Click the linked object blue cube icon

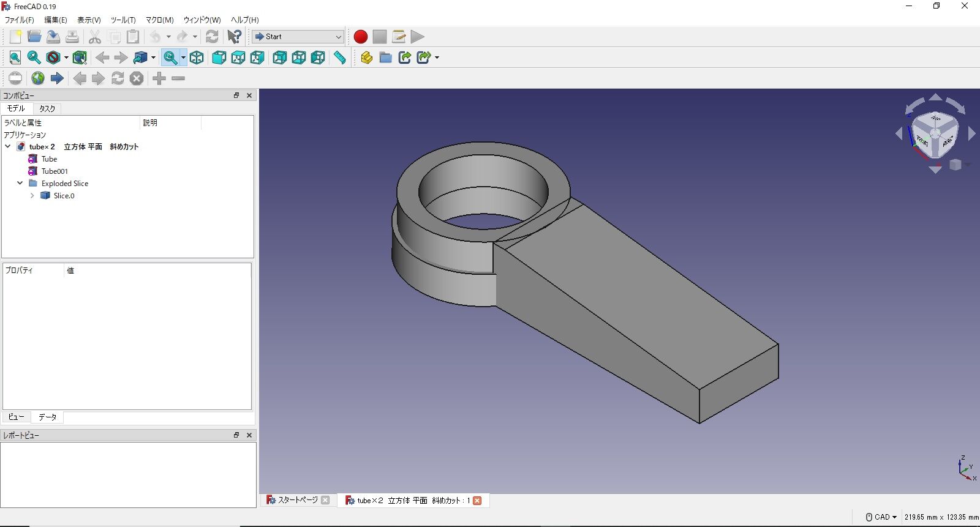click(x=140, y=58)
